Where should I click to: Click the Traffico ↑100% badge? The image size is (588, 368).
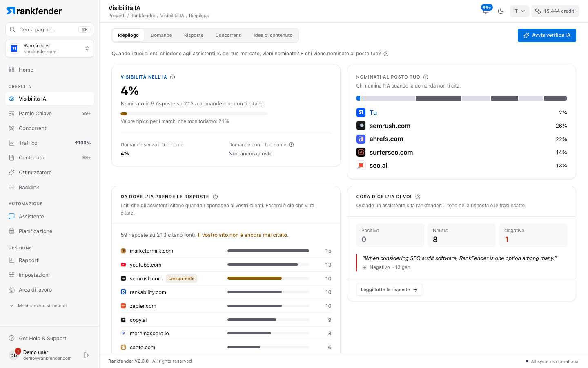[83, 143]
